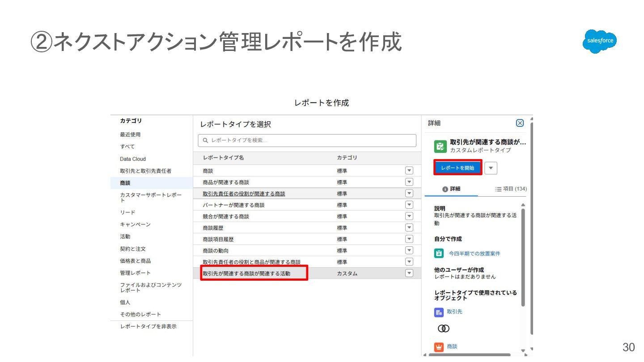Image resolution: width=644 pixels, height=362 pixels.
Task: Select Data Cloud category
Action: pyautogui.click(x=133, y=159)
